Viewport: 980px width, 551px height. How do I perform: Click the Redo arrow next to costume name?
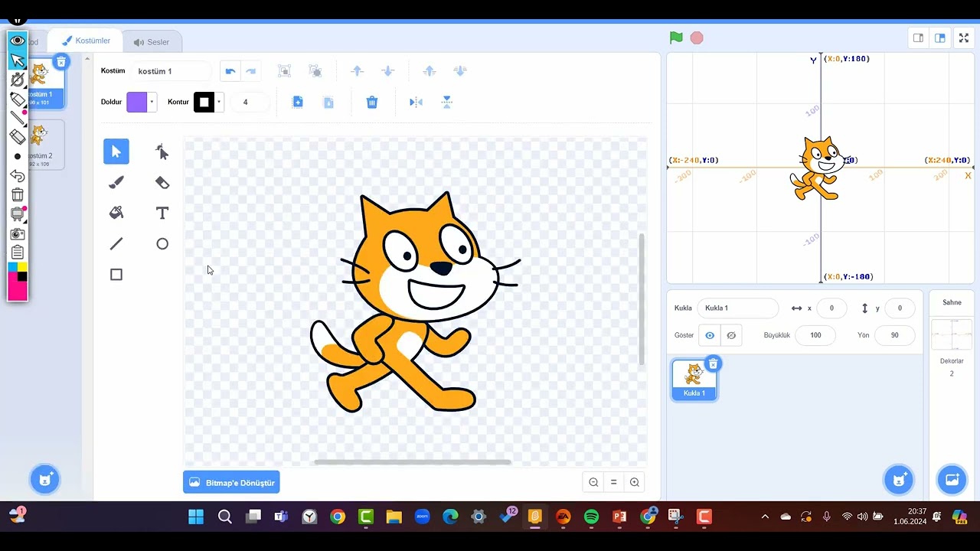click(250, 71)
